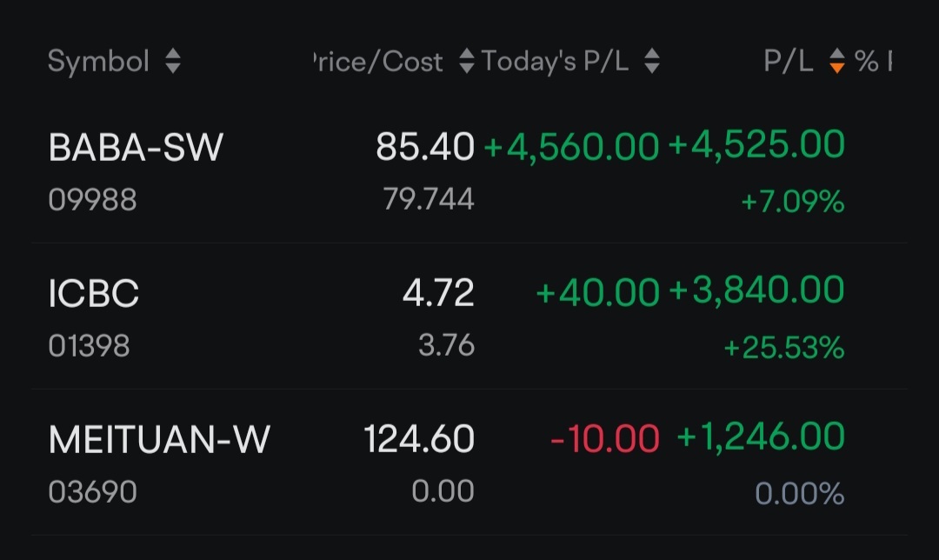Screen dimensions: 939x560
Task: Toggle the orange P/L sort arrow
Action: tap(836, 61)
